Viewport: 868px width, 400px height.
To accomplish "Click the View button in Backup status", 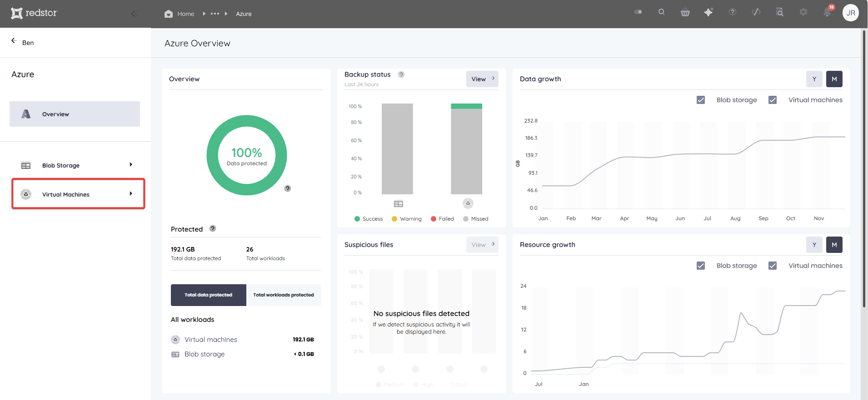I will click(482, 79).
